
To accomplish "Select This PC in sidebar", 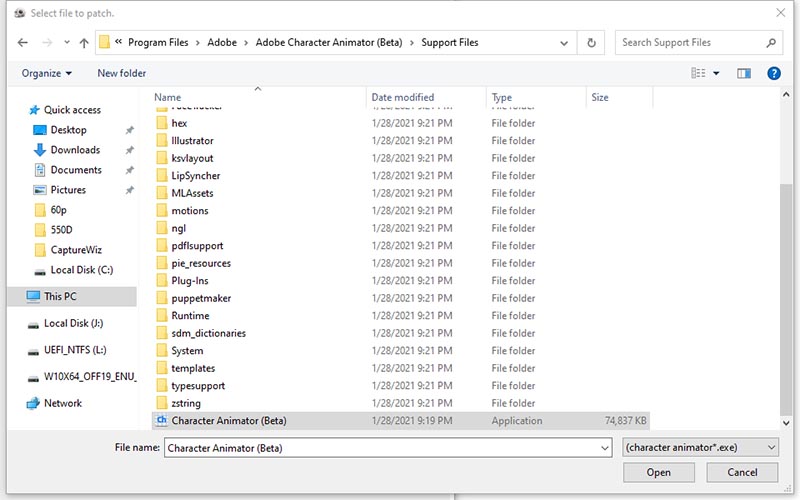I will (60, 296).
